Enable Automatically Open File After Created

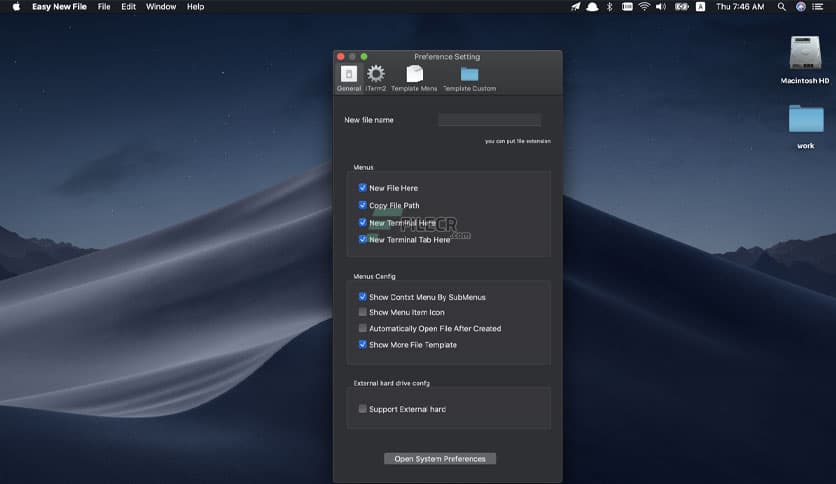[x=363, y=328]
